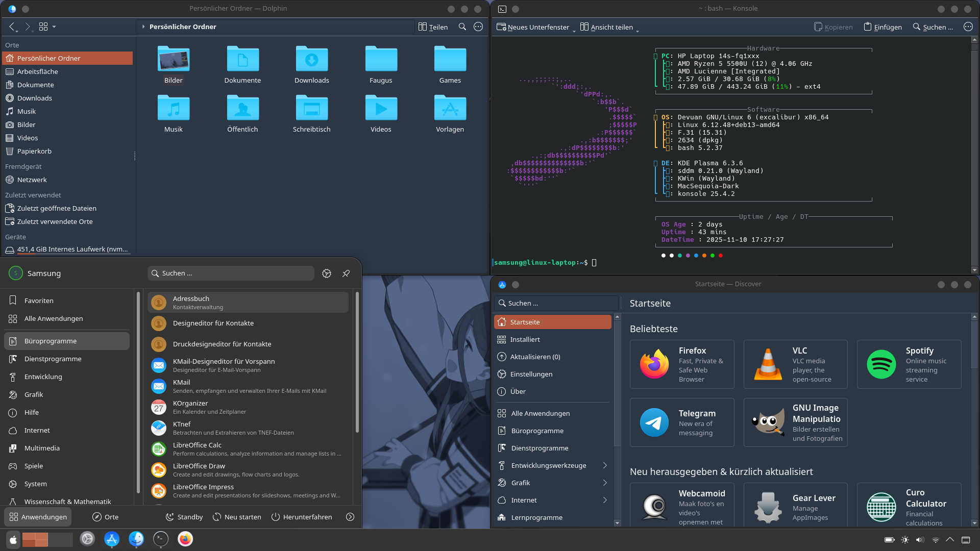The height and width of the screenshot is (551, 980).
Task: Click the Konsole icon in dock
Action: coord(161,539)
